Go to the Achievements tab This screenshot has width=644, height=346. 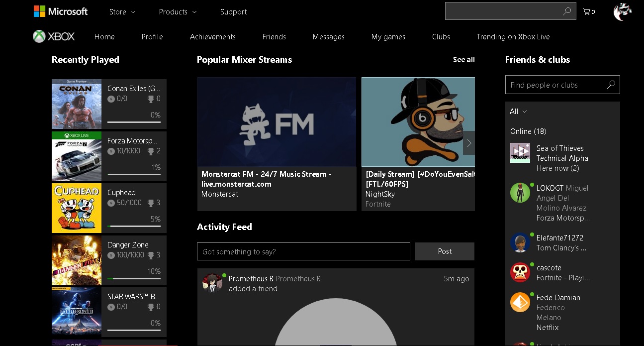click(x=213, y=36)
